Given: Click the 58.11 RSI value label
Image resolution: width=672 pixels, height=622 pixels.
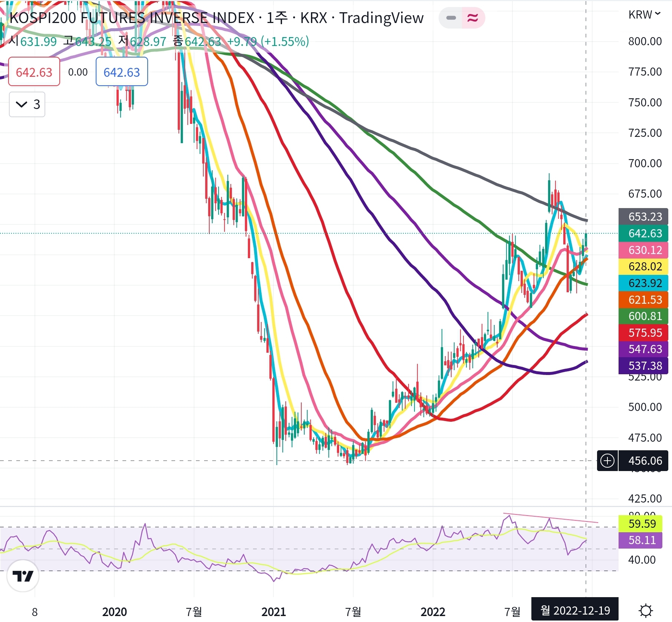Looking at the screenshot, I should point(640,540).
